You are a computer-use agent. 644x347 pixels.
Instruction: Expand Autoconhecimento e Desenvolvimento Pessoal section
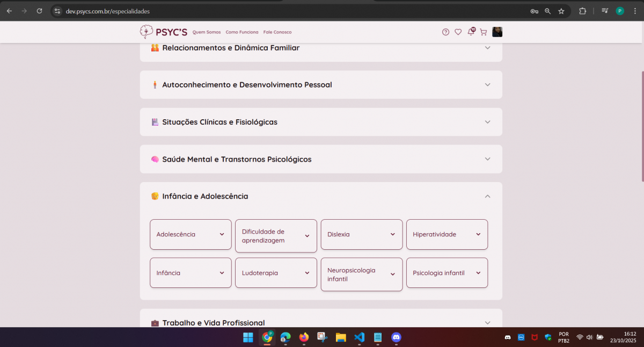click(x=487, y=85)
